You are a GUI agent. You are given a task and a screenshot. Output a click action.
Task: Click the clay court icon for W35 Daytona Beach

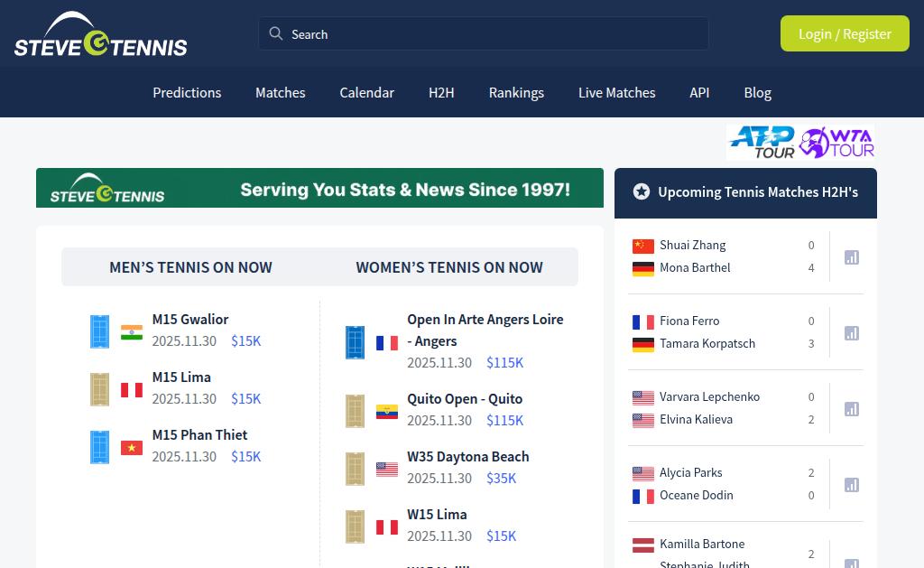pyautogui.click(x=355, y=469)
